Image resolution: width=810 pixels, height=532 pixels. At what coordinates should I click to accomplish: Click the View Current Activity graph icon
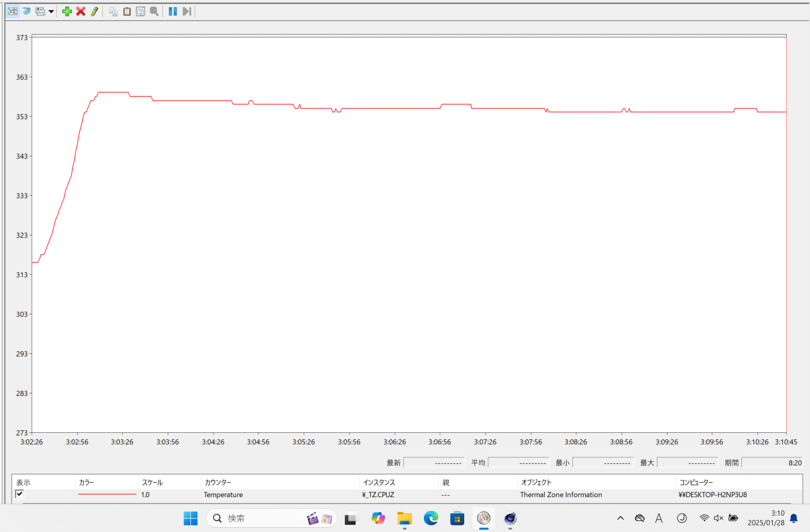tap(12, 11)
